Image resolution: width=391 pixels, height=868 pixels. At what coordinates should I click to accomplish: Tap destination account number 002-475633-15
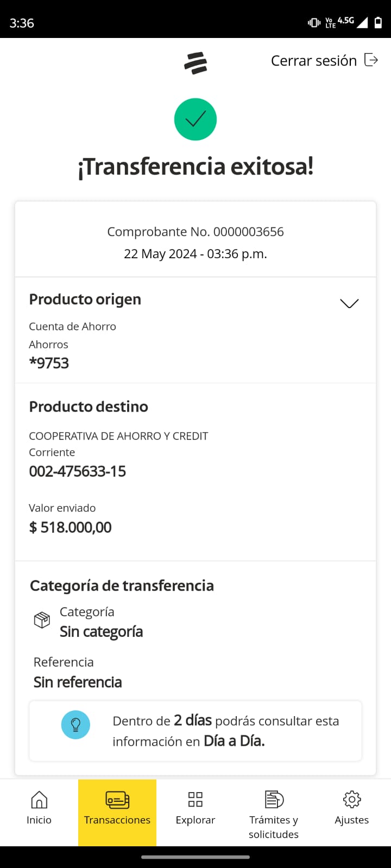pyautogui.click(x=78, y=471)
